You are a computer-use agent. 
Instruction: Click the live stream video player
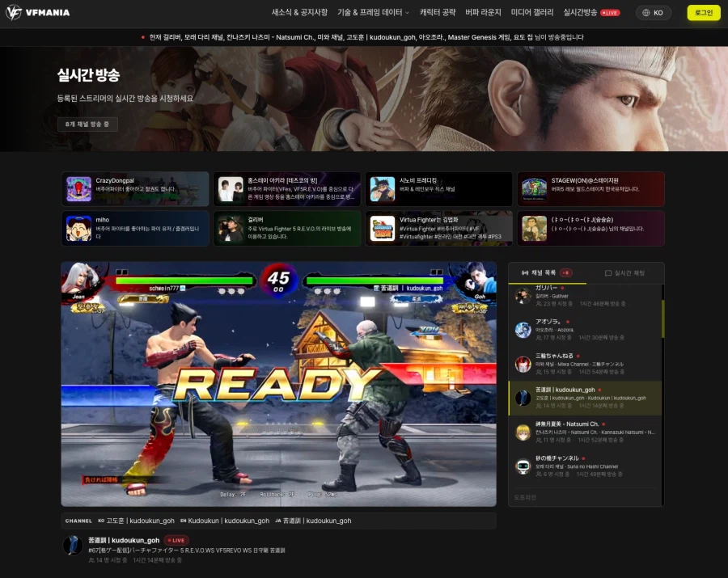278,384
